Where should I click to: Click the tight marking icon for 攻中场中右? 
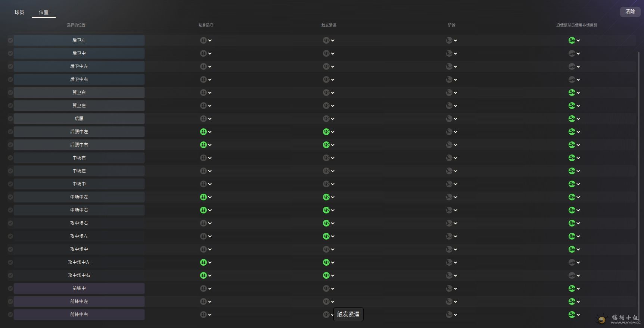coord(203,275)
